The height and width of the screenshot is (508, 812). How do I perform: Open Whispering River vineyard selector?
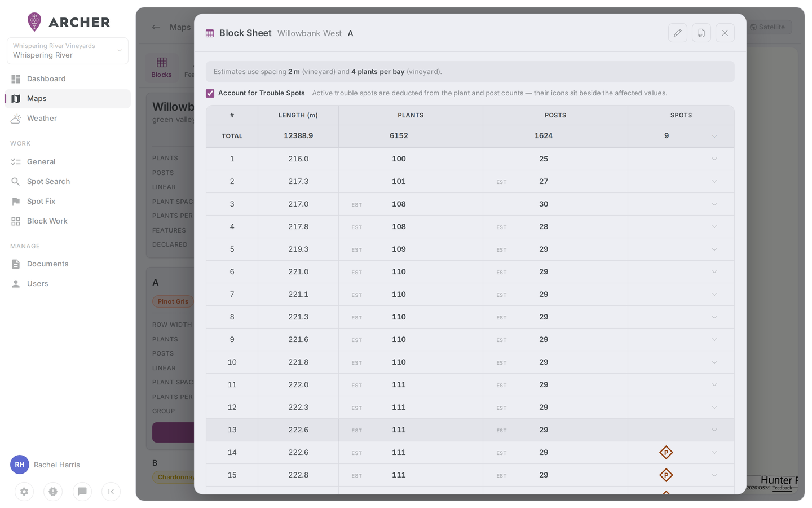[x=68, y=51]
